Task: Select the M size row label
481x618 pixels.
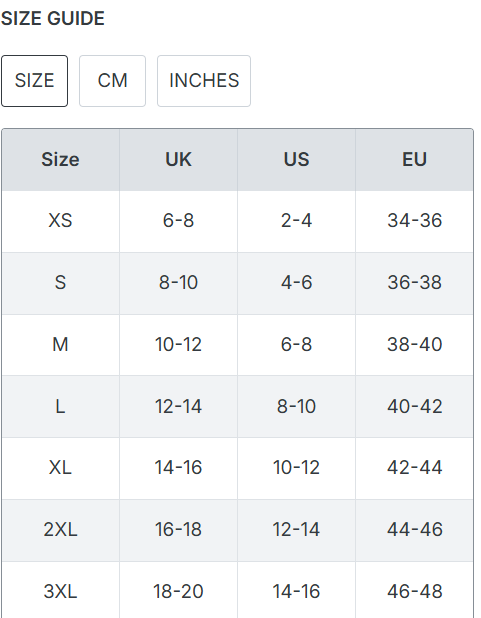Action: click(60, 345)
